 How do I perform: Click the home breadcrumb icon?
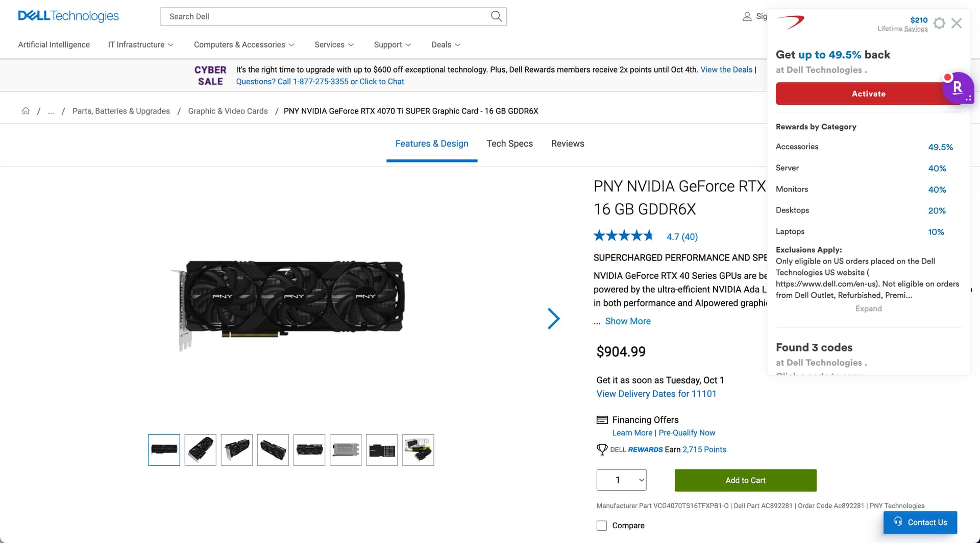pos(26,111)
